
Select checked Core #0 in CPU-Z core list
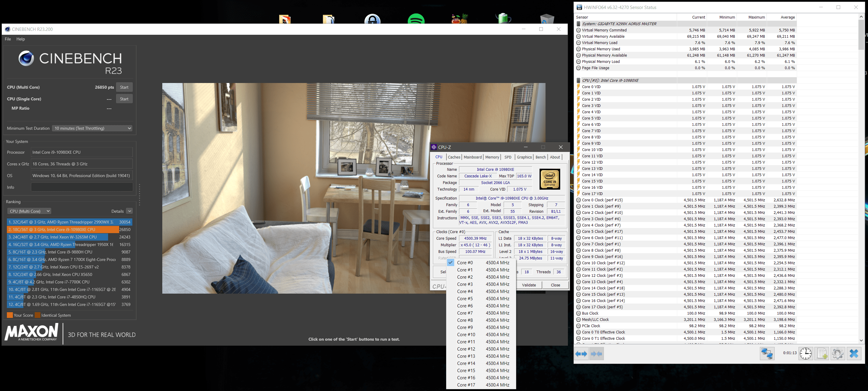point(481,262)
